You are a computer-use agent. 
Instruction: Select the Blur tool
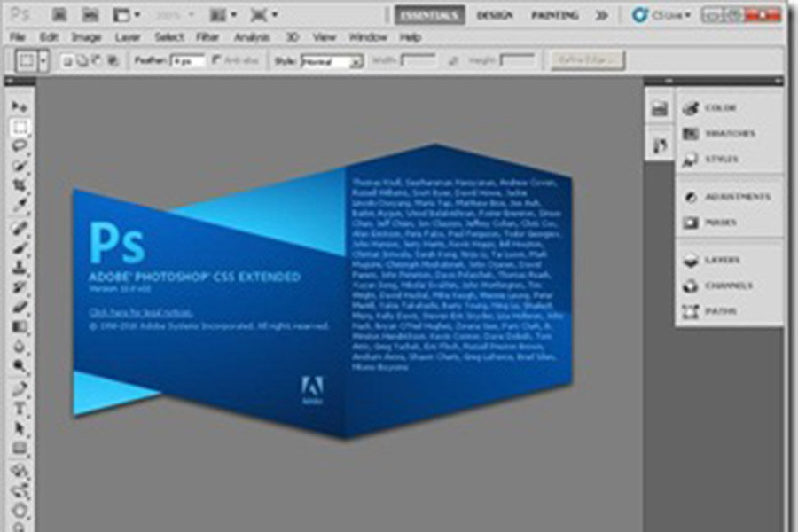pyautogui.click(x=20, y=348)
